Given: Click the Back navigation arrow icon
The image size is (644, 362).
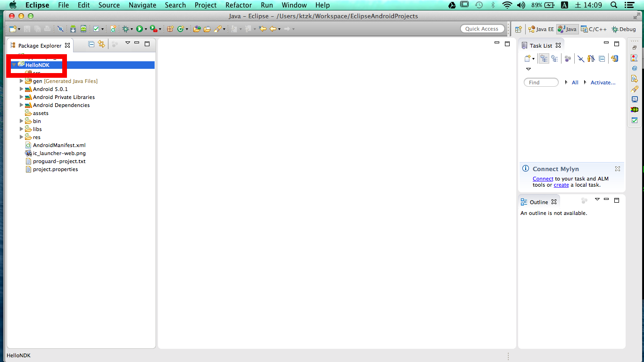Looking at the screenshot, I should [x=272, y=29].
